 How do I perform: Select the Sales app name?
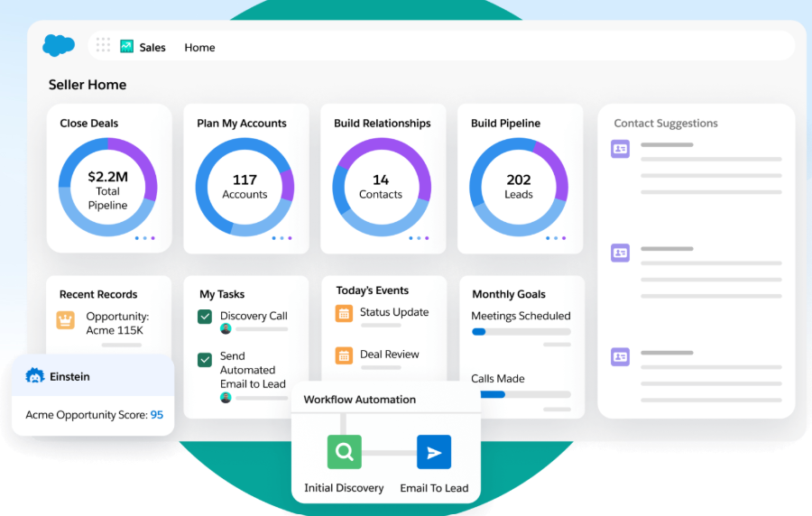[152, 48]
